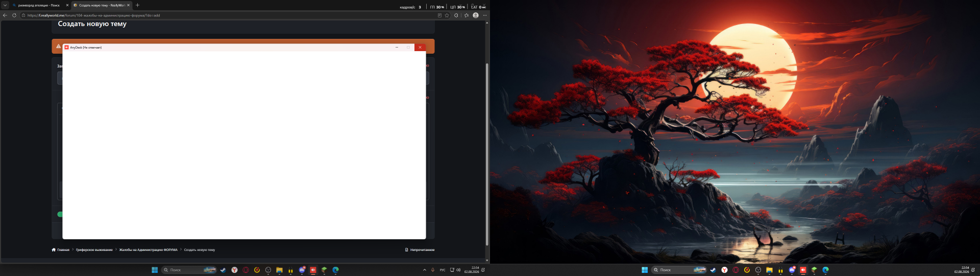
Task: Open the volume tray icon
Action: 458,270
